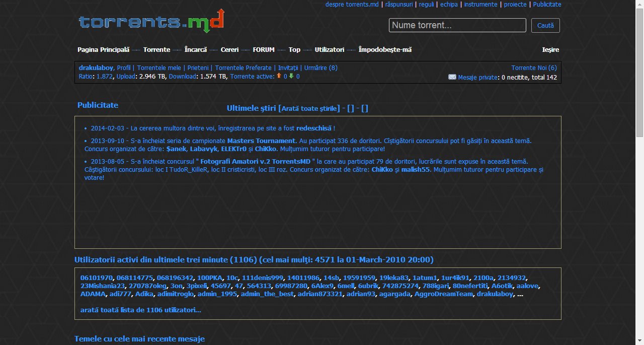644x345 pixels.
Task: Open the reguli link
Action: pyautogui.click(x=426, y=5)
